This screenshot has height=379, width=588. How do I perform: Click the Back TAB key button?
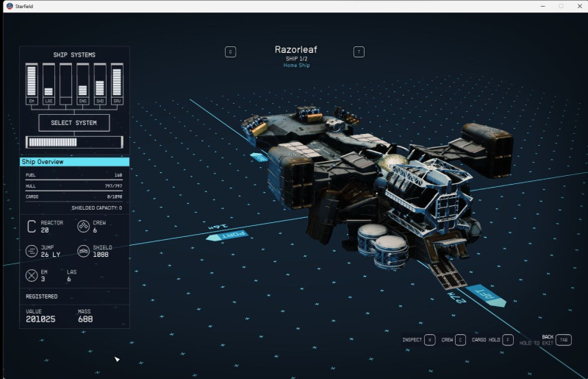pyautogui.click(x=564, y=340)
